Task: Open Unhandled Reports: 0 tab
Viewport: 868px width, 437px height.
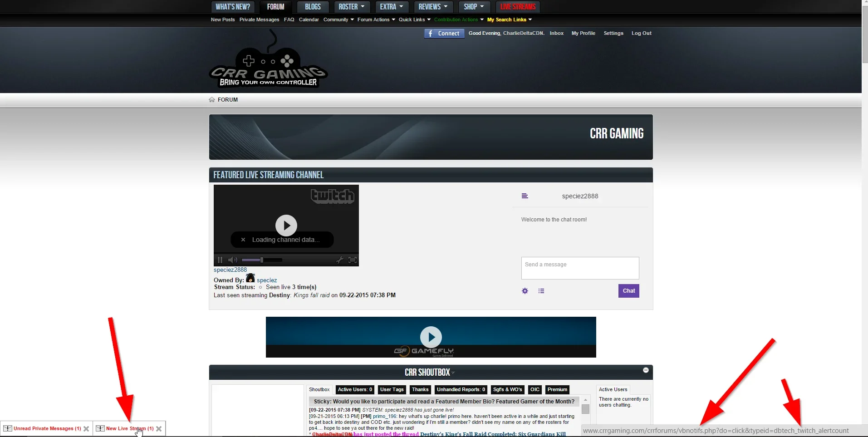Action: (461, 389)
